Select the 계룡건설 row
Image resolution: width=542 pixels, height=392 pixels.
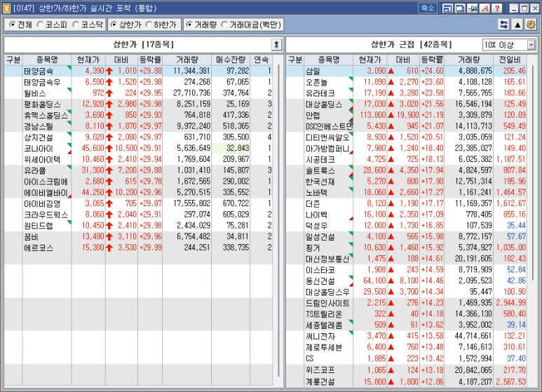pyautogui.click(x=407, y=381)
